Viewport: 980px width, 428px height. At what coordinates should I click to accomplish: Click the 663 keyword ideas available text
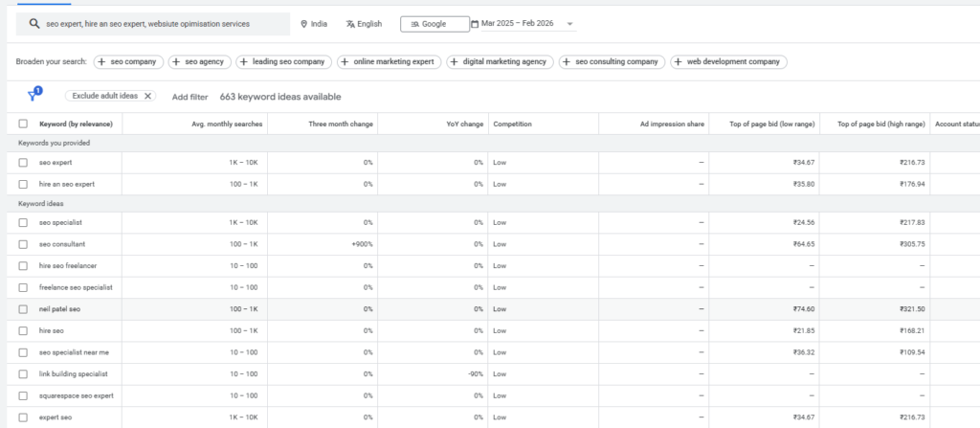[x=280, y=97]
